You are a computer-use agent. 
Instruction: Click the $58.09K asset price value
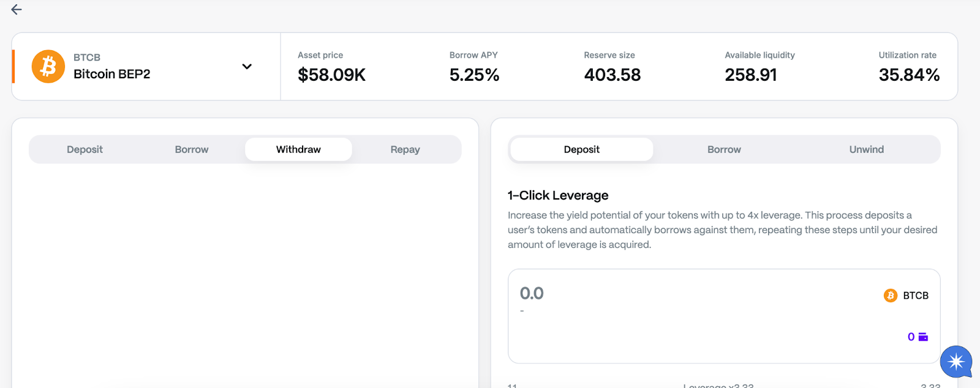click(x=331, y=75)
